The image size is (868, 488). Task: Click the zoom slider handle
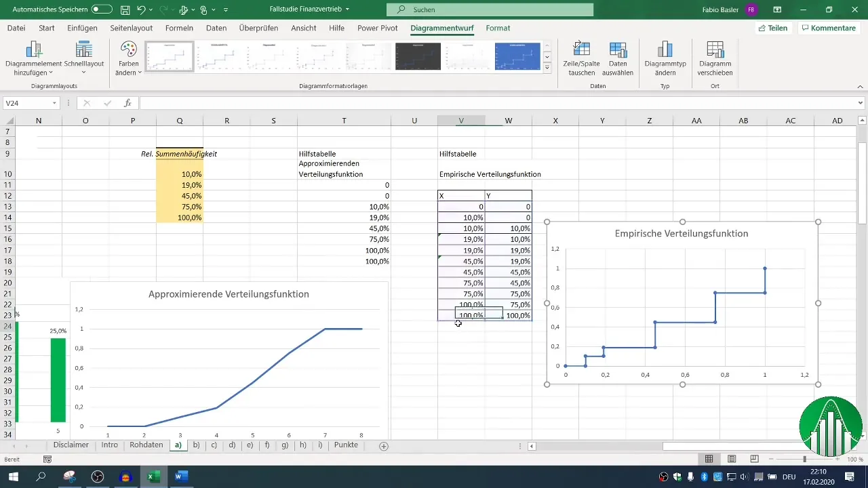[805, 459]
